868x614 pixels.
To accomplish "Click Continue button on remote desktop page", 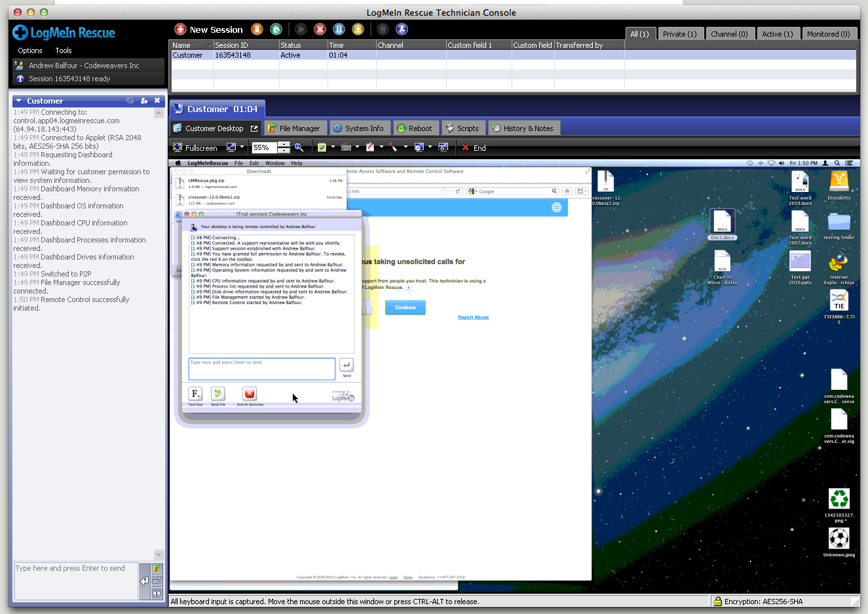I will (x=406, y=307).
